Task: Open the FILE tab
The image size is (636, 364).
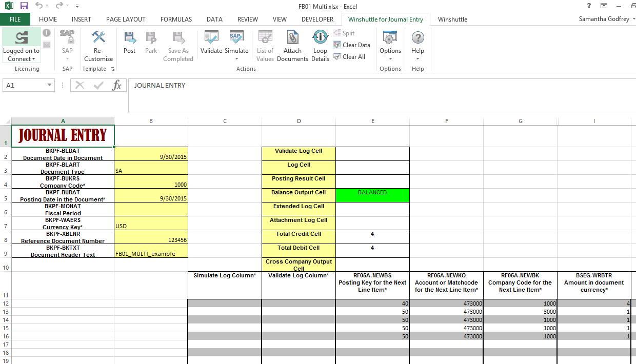Action: pos(15,19)
